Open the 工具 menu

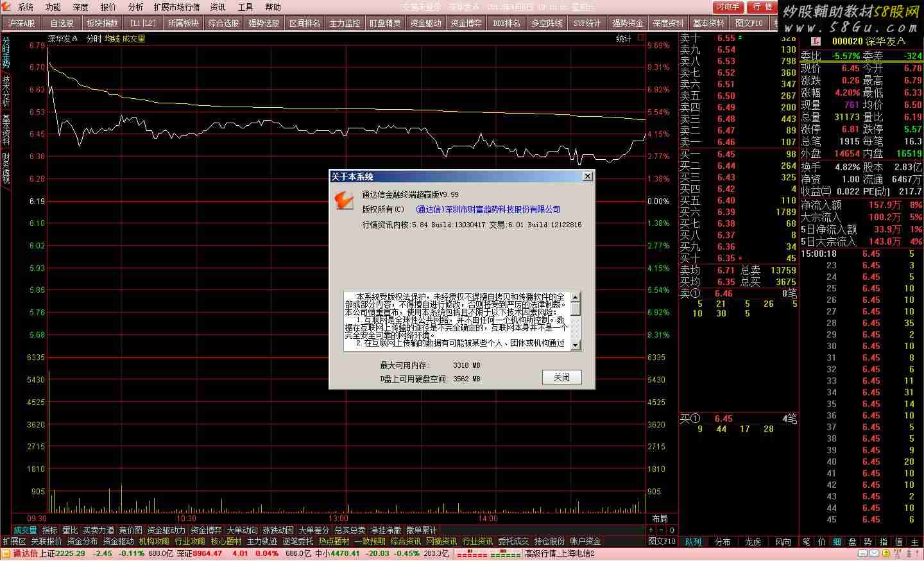click(x=246, y=7)
